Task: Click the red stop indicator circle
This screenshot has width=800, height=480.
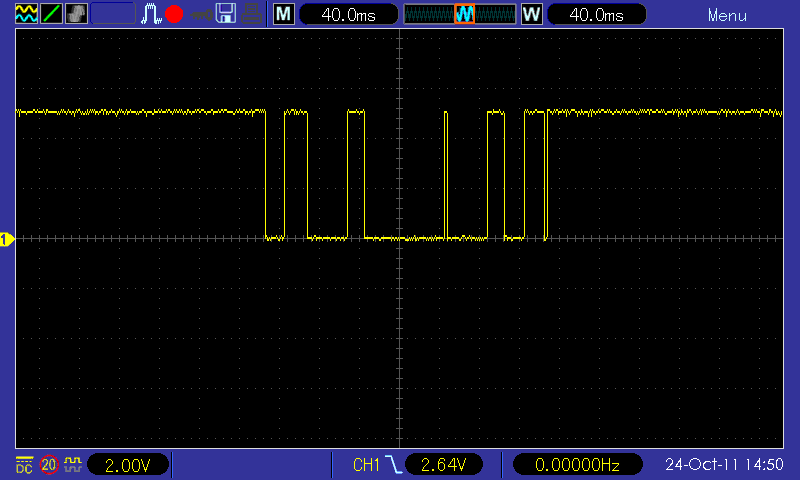Action: click(x=174, y=14)
